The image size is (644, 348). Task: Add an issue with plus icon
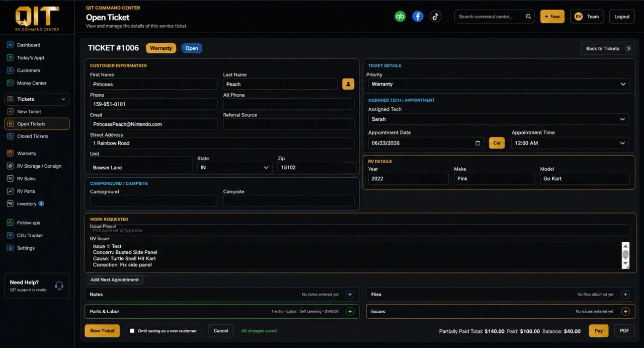[x=625, y=311]
